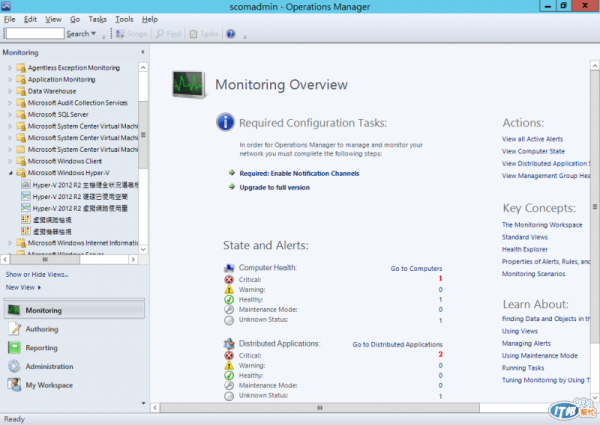This screenshot has height=425, width=600.
Task: Open the Tasks menu
Action: (x=98, y=19)
